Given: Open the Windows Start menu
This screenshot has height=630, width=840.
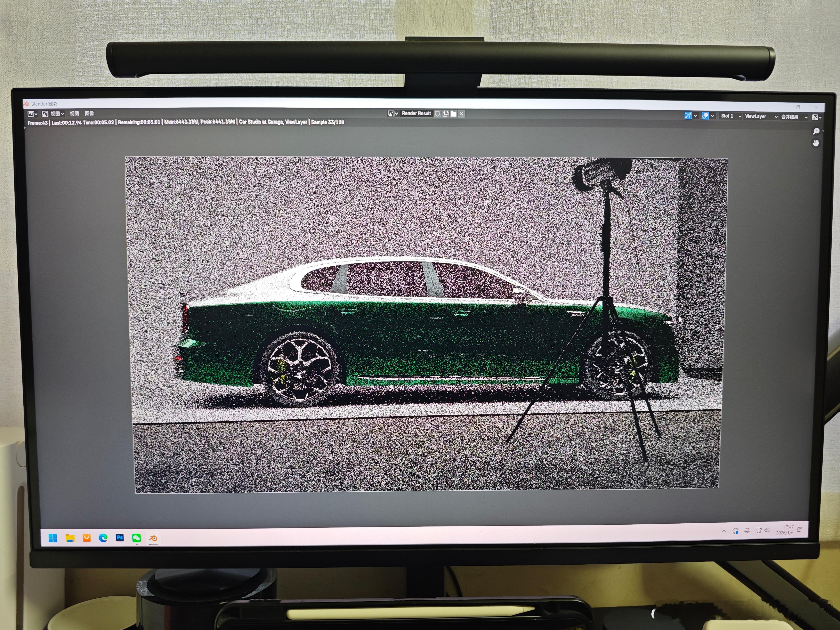Looking at the screenshot, I should coord(53,538).
